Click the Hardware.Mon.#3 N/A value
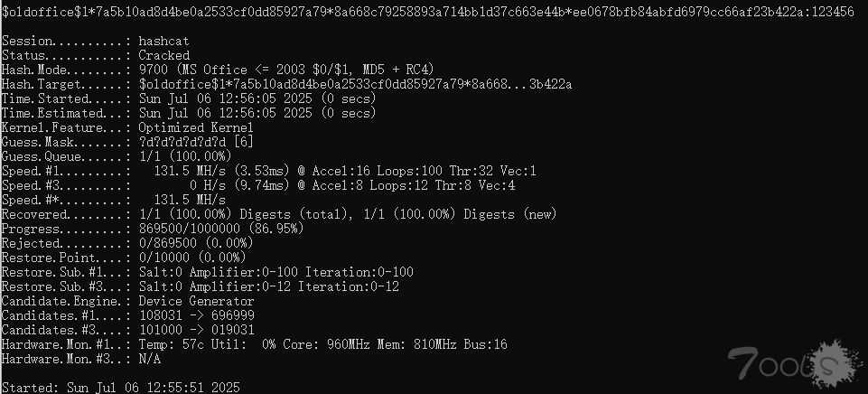The width and height of the screenshot is (868, 394). [x=149, y=359]
